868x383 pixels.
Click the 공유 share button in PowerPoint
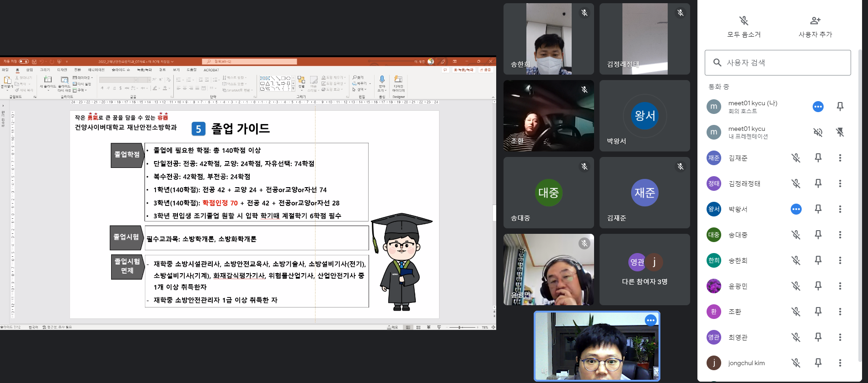pyautogui.click(x=485, y=70)
